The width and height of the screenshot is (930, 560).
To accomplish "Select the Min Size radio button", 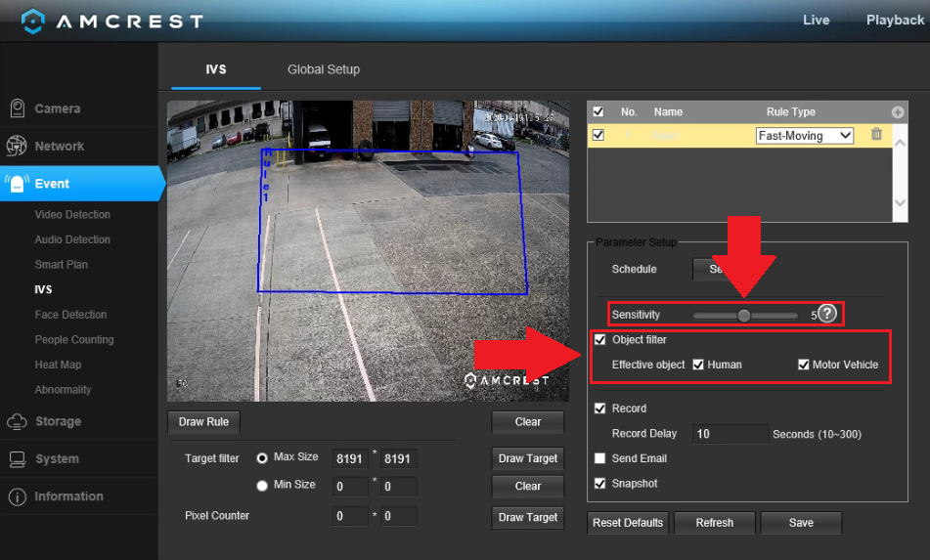I will tap(261, 486).
